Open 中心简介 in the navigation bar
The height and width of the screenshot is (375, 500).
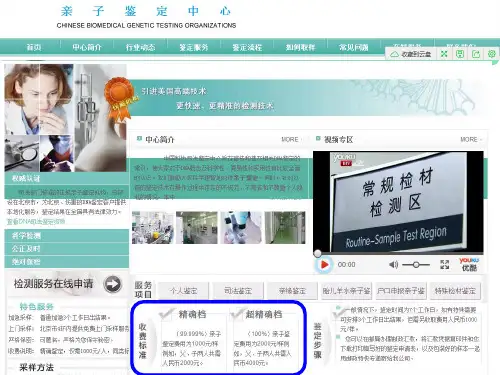point(87,47)
